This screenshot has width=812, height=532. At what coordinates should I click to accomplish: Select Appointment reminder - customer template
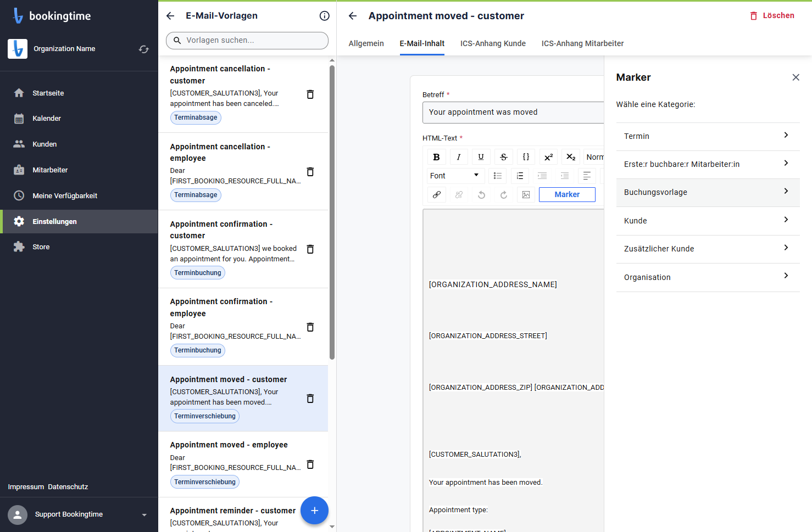233,511
